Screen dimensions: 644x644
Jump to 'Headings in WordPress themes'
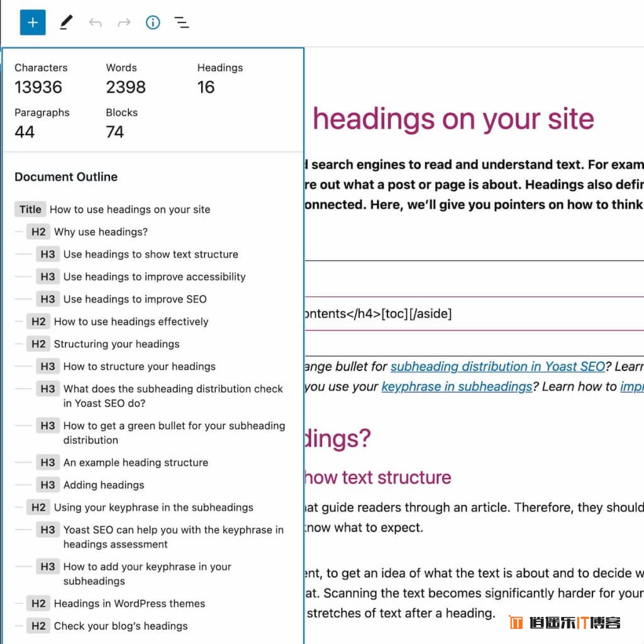116,603
